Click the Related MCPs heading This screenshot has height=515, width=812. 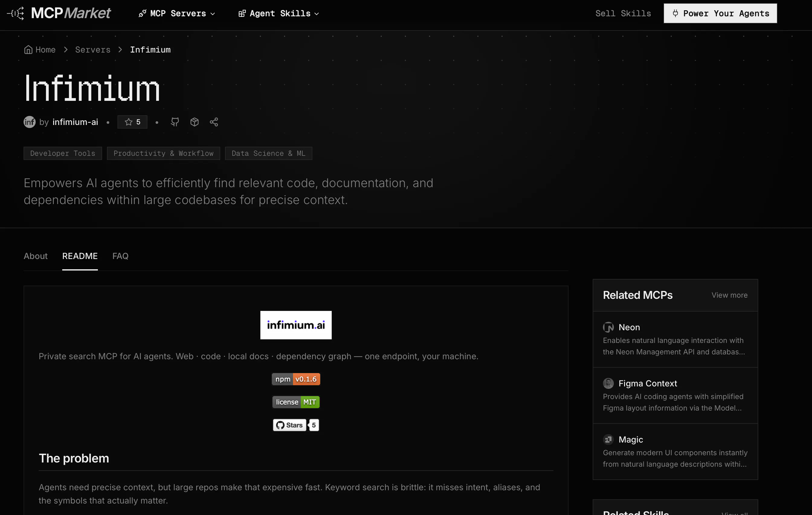[638, 295]
